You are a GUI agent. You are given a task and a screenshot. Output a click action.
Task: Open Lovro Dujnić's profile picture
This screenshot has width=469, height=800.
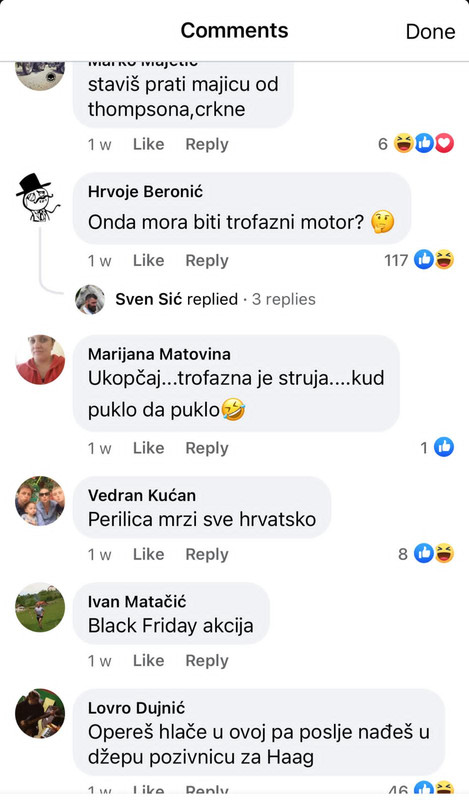[x=40, y=713]
